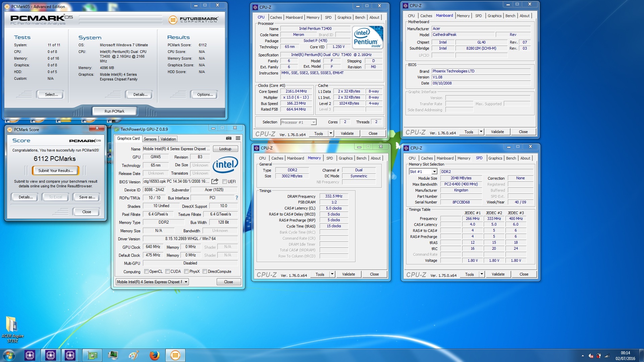The height and width of the screenshot is (362, 644).
Task: Click the 6112 PCMarks score text
Action: 55,159
